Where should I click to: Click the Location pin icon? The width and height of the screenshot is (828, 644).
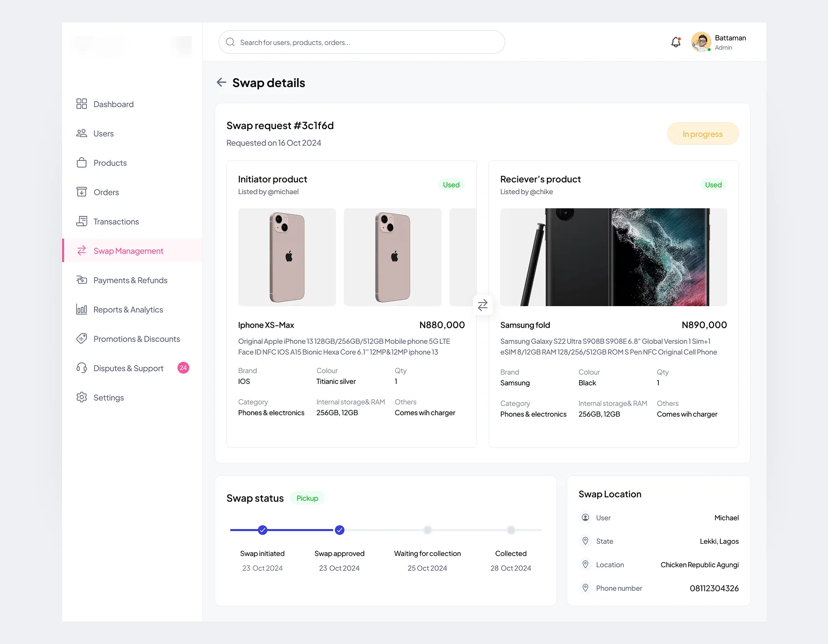click(585, 564)
